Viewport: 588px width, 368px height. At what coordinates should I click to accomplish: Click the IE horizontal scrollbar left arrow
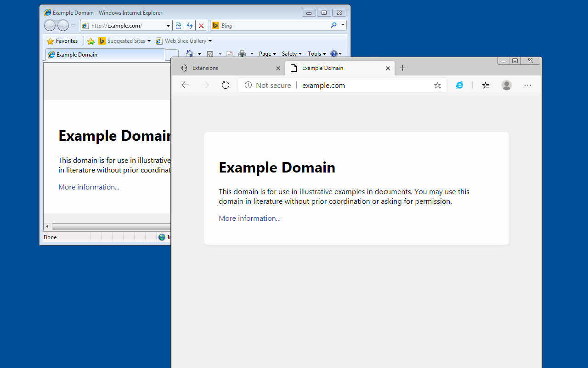[x=47, y=227]
